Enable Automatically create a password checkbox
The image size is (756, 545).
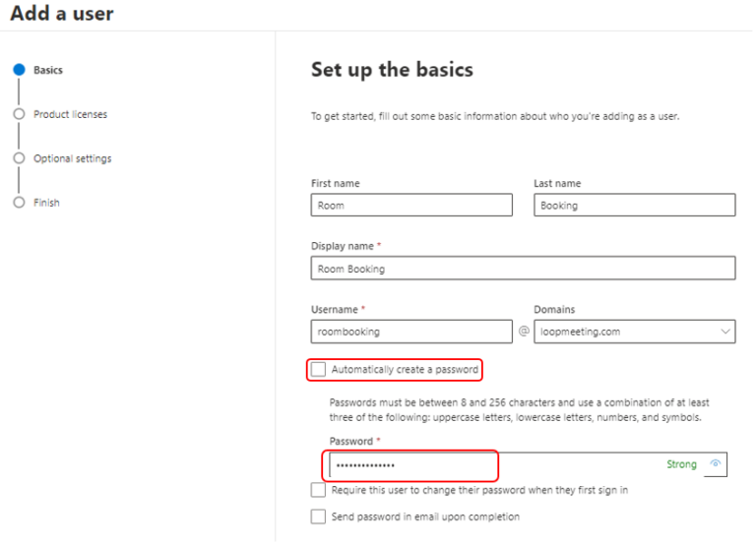[x=318, y=369]
